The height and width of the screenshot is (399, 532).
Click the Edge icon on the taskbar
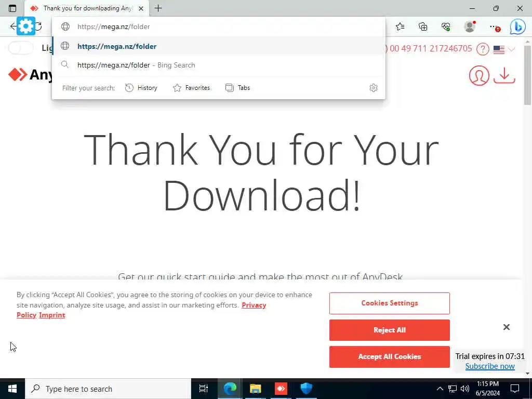(230, 389)
